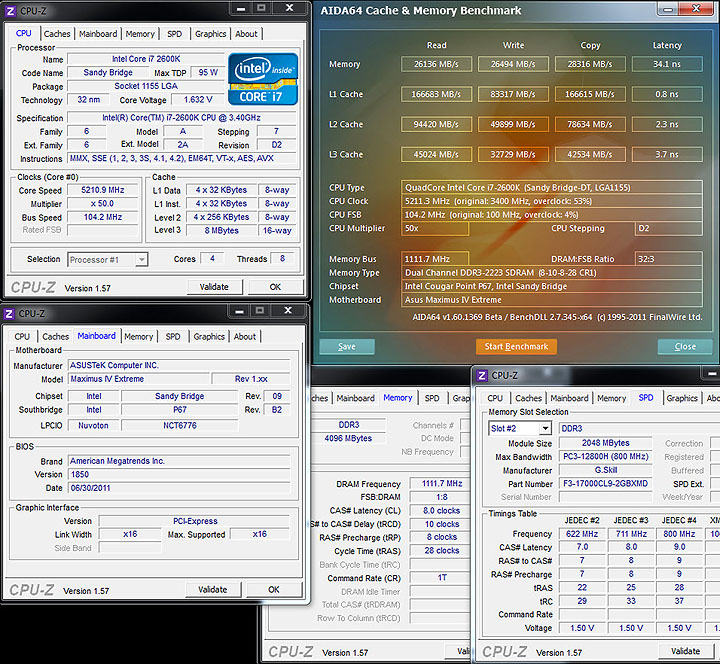Click the L3 Cache Read value 45024 MB/s
Viewport: 720px width, 664px height.
click(x=436, y=155)
